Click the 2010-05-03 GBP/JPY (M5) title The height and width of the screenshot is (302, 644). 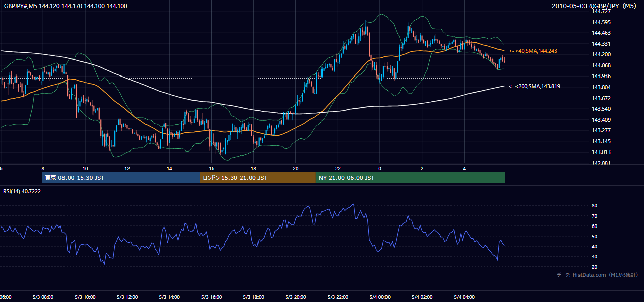pyautogui.click(x=594, y=6)
